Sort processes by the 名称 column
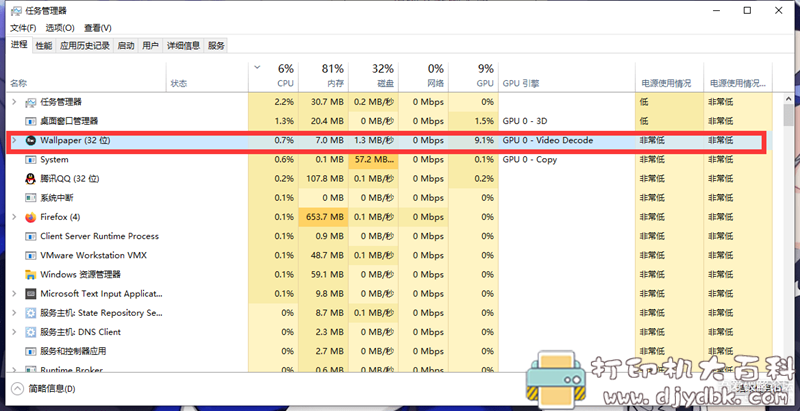The width and height of the screenshot is (800, 411). coord(87,78)
